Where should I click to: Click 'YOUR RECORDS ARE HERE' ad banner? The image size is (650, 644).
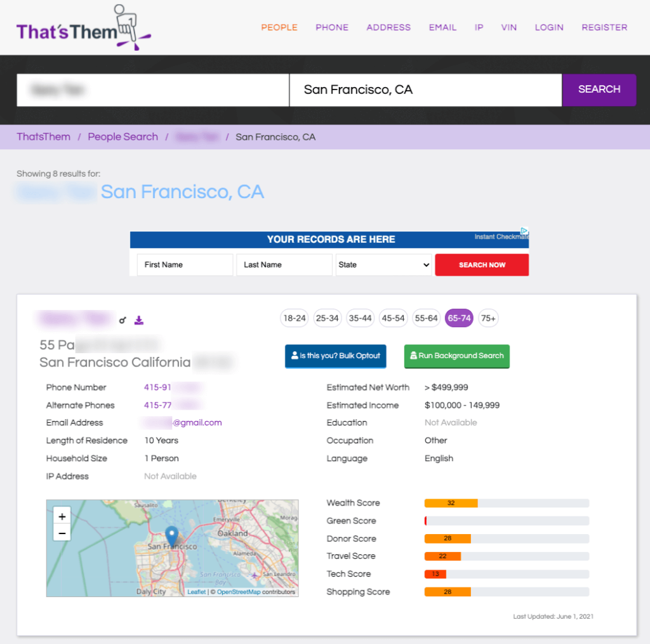(331, 239)
